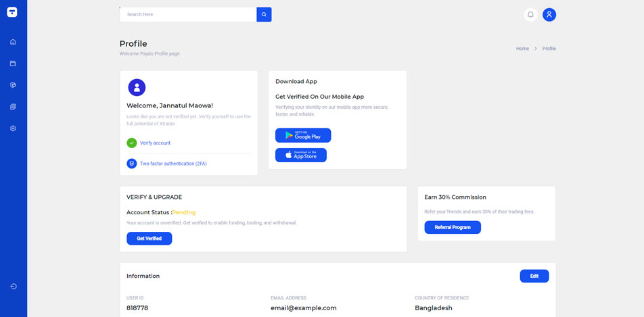644x317 pixels.
Task: Click the Edit button in Information
Action: [534, 276]
